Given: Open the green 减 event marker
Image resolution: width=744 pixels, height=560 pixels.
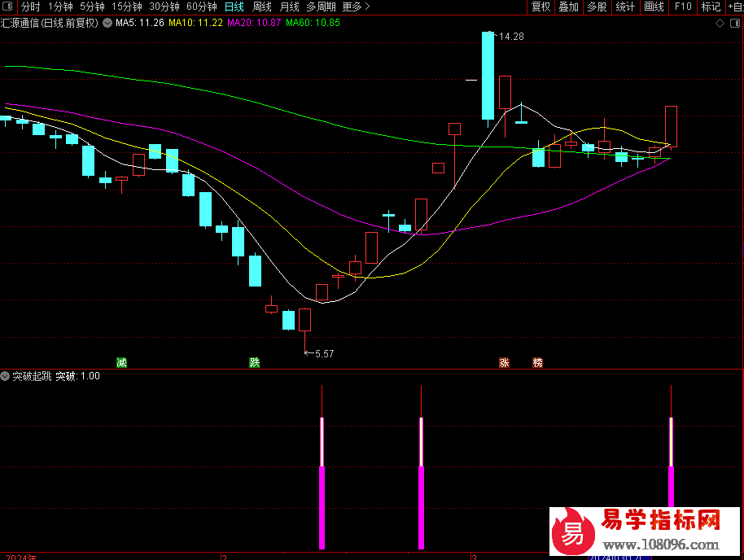Looking at the screenshot, I should tap(121, 363).
